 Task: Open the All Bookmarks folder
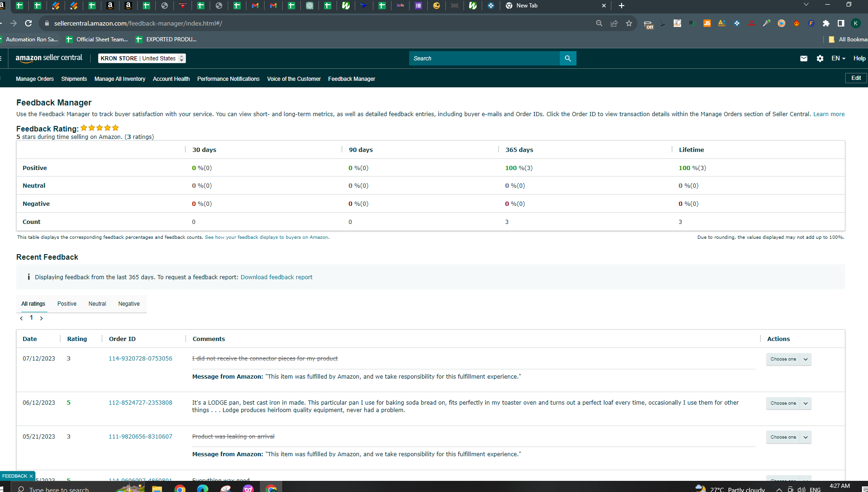[x=848, y=39]
